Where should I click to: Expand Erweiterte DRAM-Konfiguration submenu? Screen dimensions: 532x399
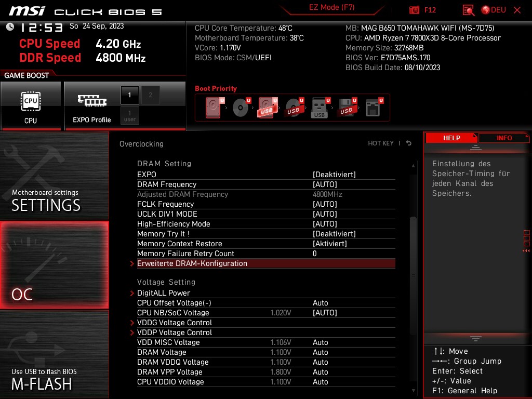(266, 263)
